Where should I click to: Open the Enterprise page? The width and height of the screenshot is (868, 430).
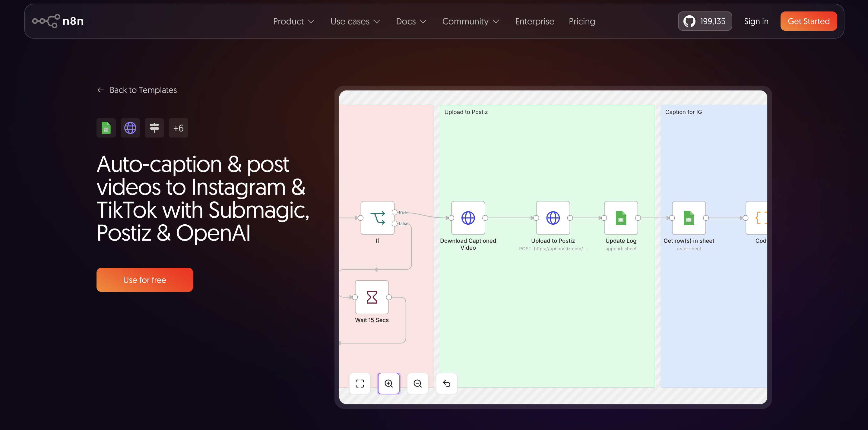pos(534,21)
